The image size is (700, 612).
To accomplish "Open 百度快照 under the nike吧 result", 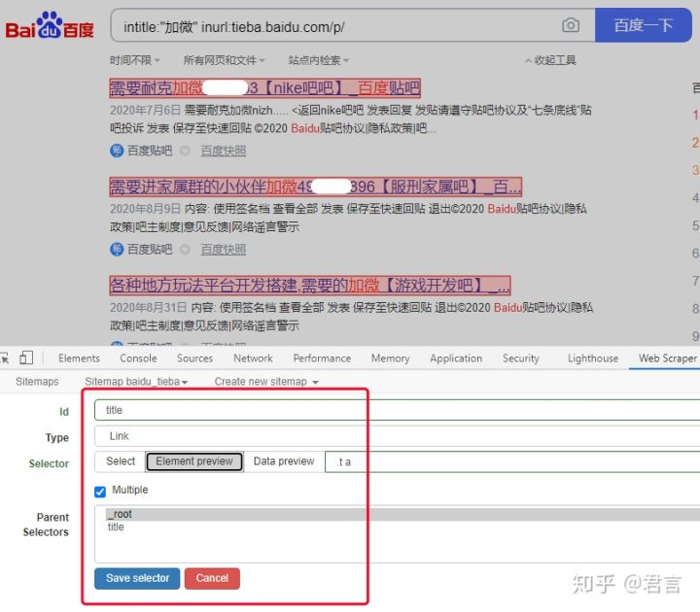I will 224,151.
